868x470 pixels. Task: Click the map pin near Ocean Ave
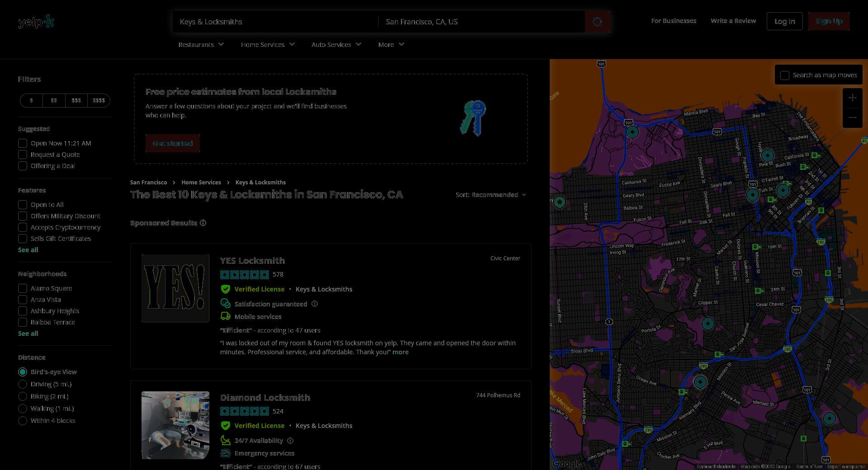[x=700, y=382]
